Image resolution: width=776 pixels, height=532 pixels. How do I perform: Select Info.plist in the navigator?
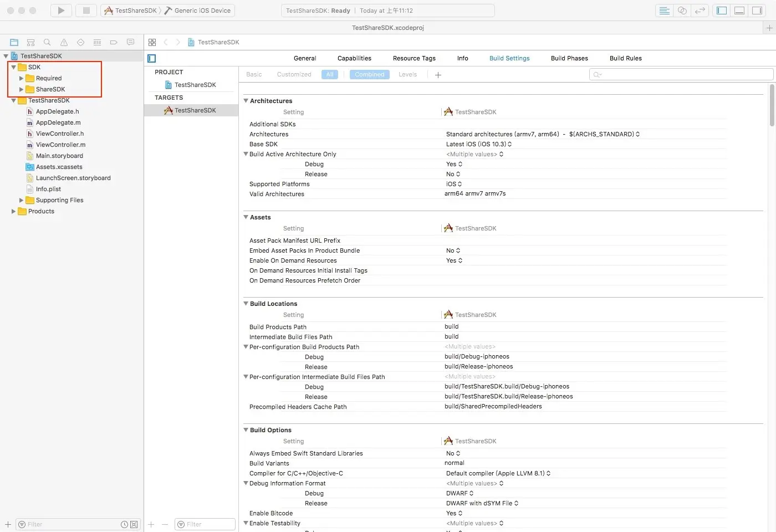click(44, 189)
